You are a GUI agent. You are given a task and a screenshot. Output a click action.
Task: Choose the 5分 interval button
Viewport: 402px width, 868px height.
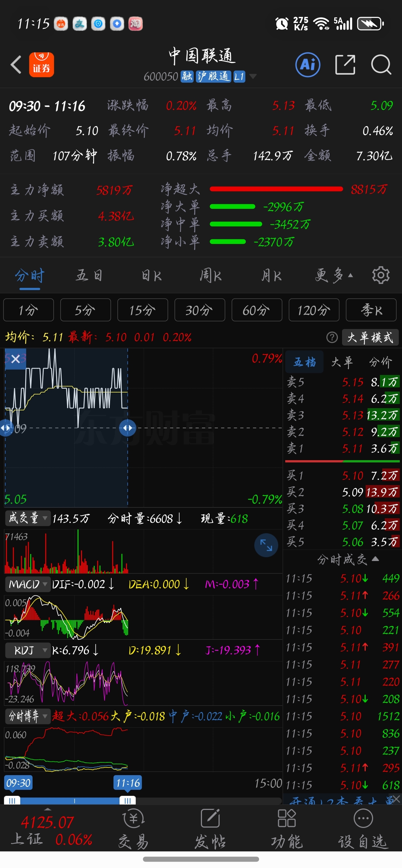point(86,310)
